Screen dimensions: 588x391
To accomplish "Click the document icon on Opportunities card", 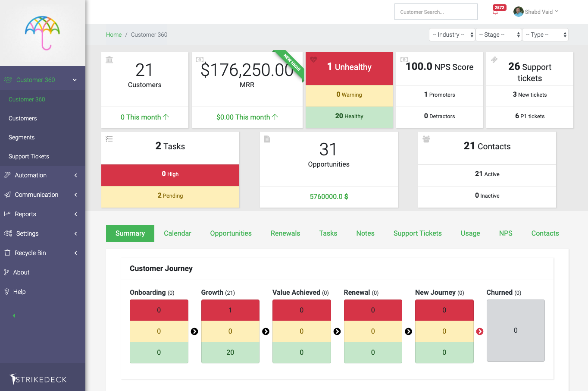I will pyautogui.click(x=267, y=139).
